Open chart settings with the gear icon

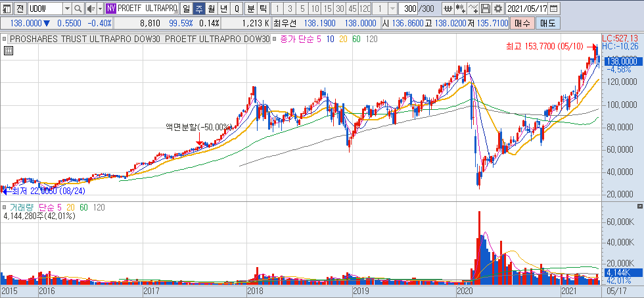498,8
